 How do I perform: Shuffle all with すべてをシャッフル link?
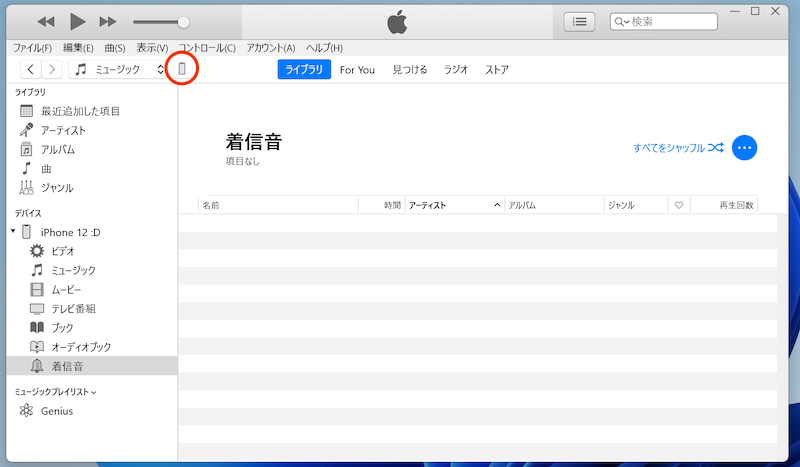point(677,147)
